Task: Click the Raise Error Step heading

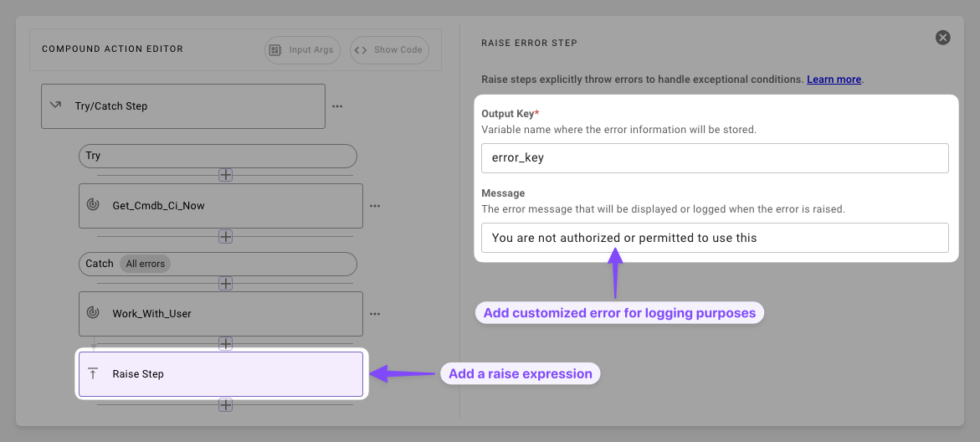Action: coord(530,44)
